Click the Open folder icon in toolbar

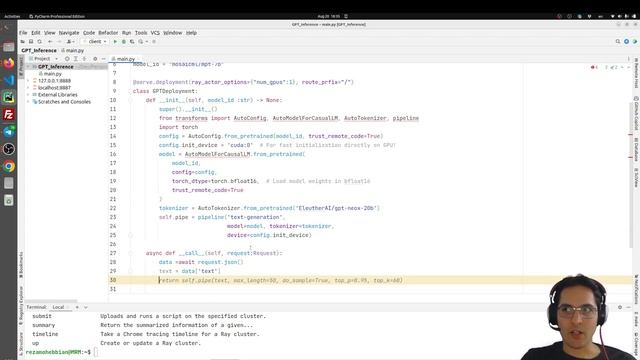point(22,42)
